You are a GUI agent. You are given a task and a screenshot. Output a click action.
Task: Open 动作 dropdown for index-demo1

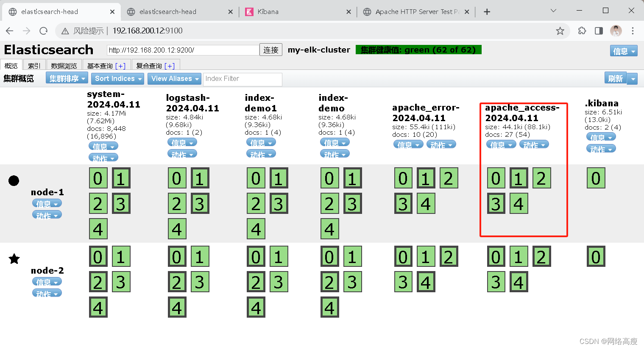click(261, 154)
